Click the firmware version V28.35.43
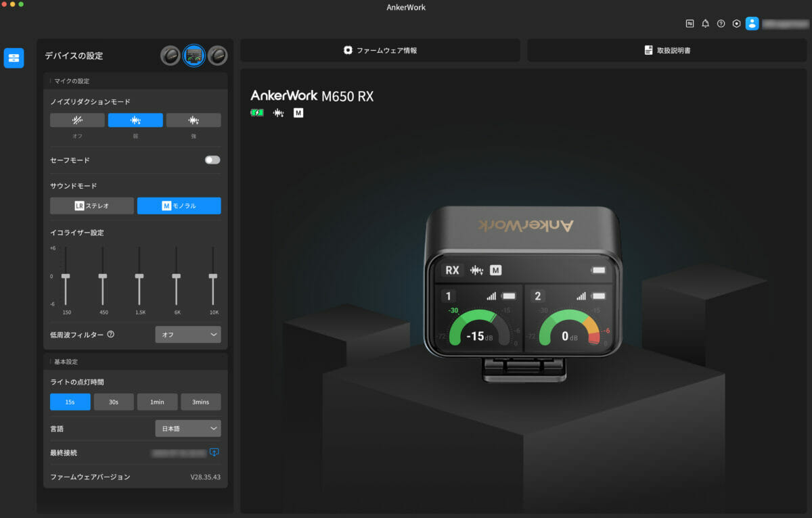812x518 pixels. click(x=205, y=477)
